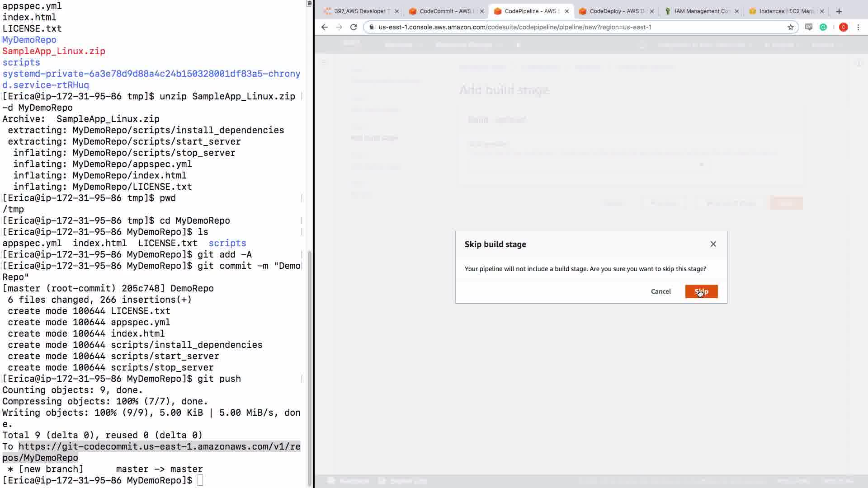Bookmark this page with the star icon
Viewport: 868px width, 488px height.
790,27
